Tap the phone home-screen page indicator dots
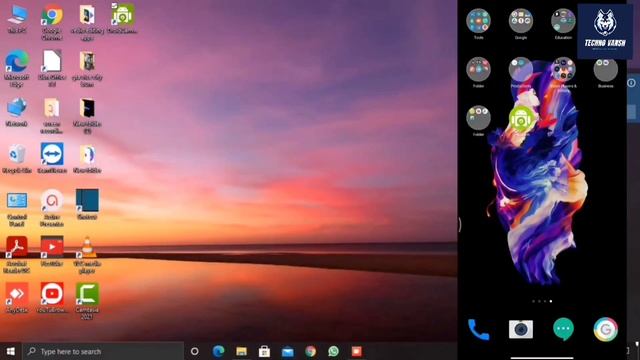Image resolution: width=640 pixels, height=360 pixels. (x=542, y=301)
